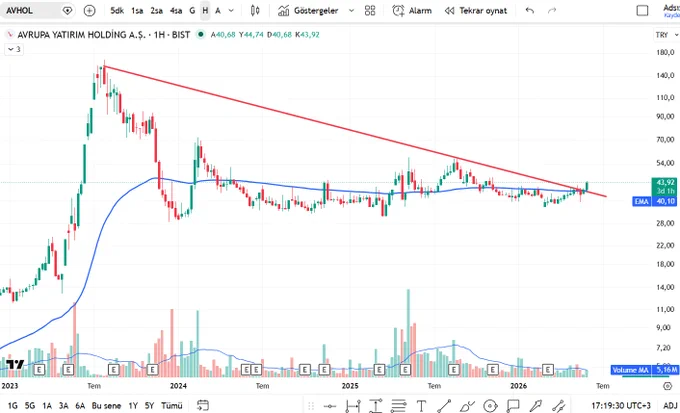Set the date range to 5Y
Image resolution: width=680 pixels, height=413 pixels.
point(149,406)
